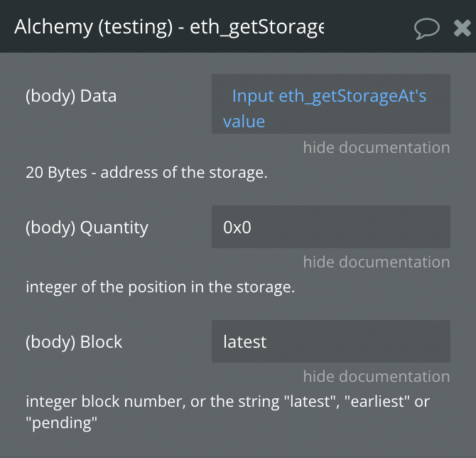Click the (body) Data label
Viewport: 476px width, 458px height.
71,96
